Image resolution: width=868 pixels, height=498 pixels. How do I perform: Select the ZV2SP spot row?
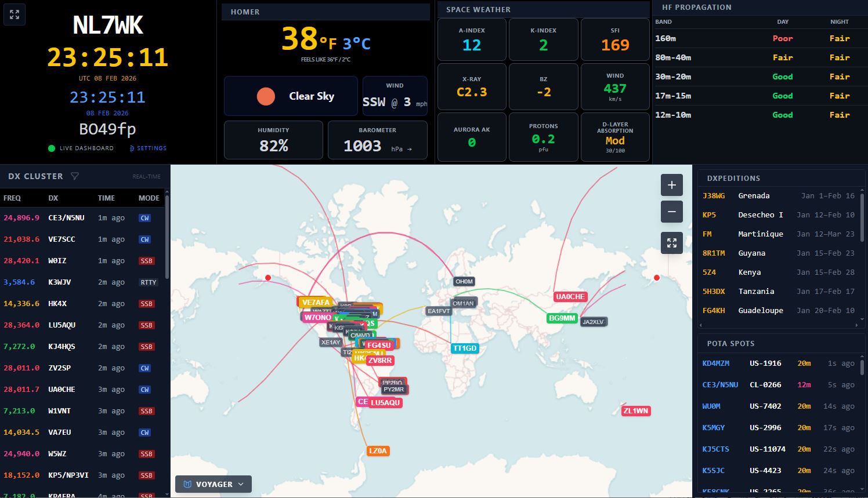pyautogui.click(x=82, y=368)
